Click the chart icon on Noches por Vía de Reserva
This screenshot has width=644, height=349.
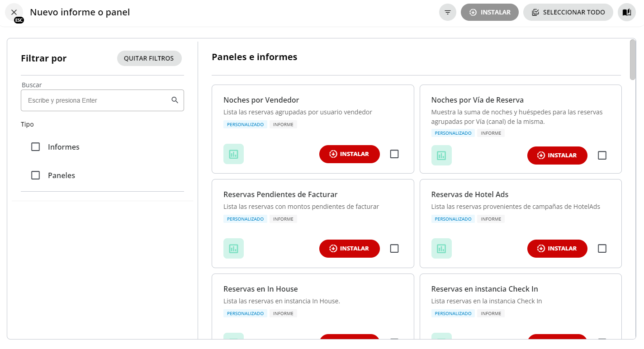(x=441, y=155)
